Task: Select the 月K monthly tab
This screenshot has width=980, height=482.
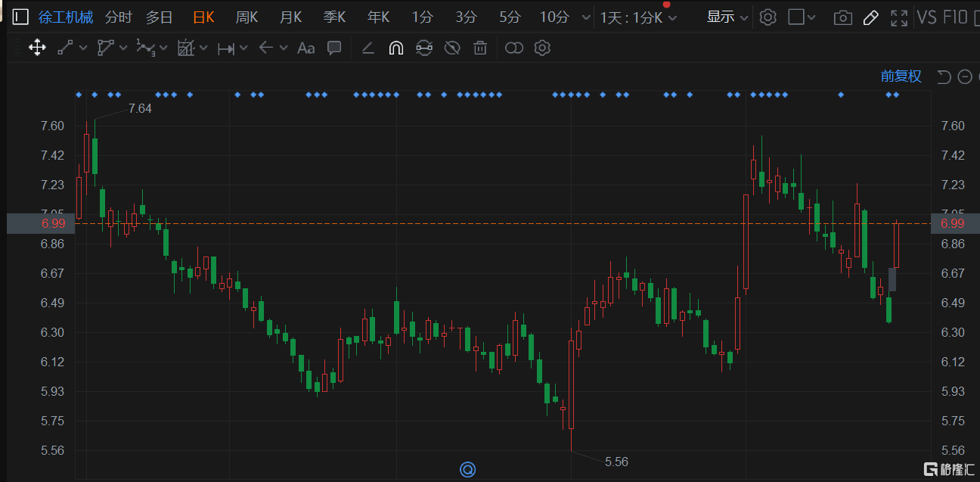Action: pyautogui.click(x=291, y=17)
